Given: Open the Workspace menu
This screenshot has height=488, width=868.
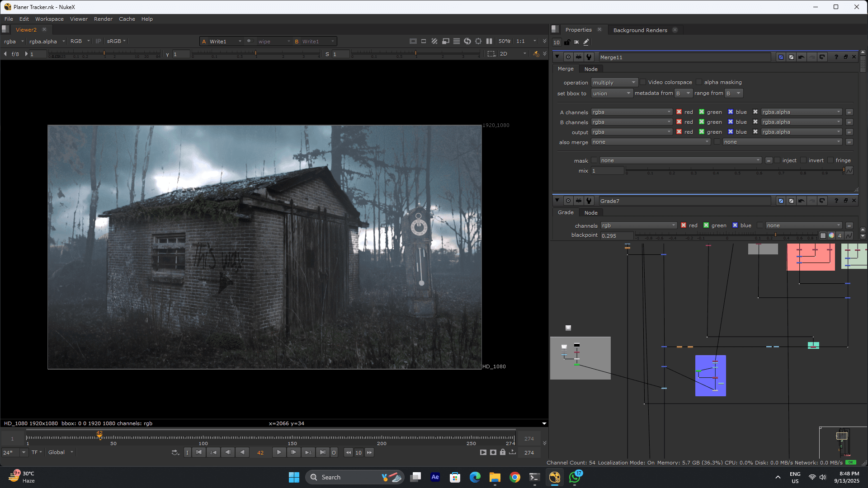Looking at the screenshot, I should [49, 19].
